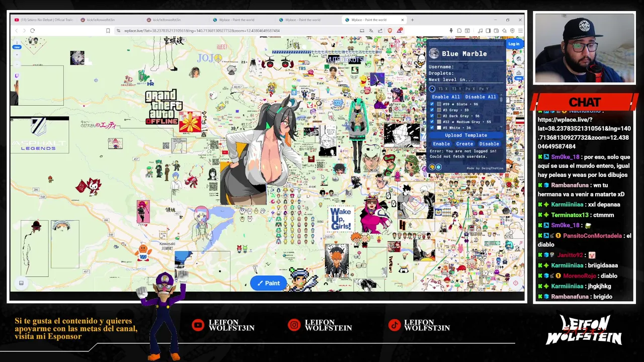Toggle the #2 Dark Gray checkbox
This screenshot has width=644, height=362.
point(432,116)
